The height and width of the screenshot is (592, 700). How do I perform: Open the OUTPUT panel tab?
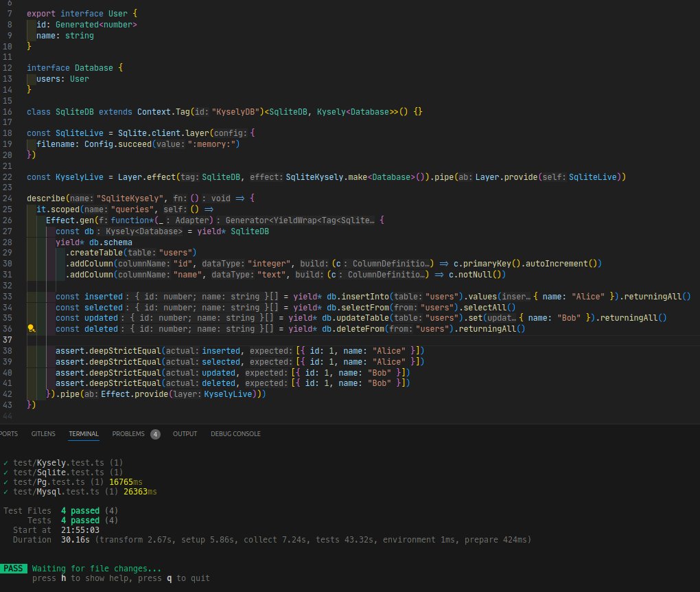click(x=185, y=434)
